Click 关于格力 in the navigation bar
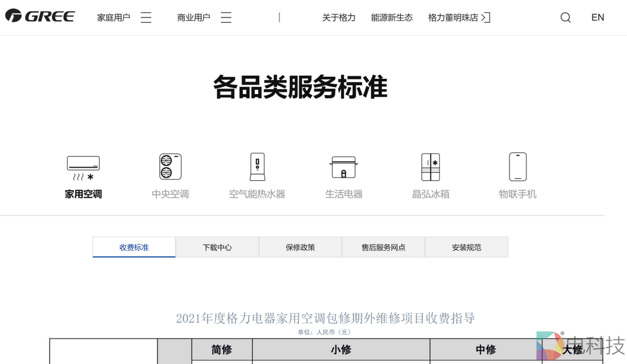The image size is (627, 364). point(339,17)
